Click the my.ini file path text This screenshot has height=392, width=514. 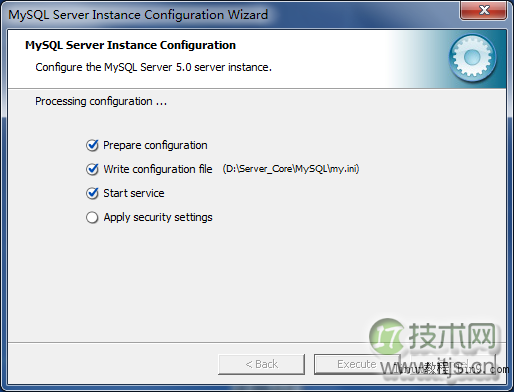pyautogui.click(x=291, y=169)
